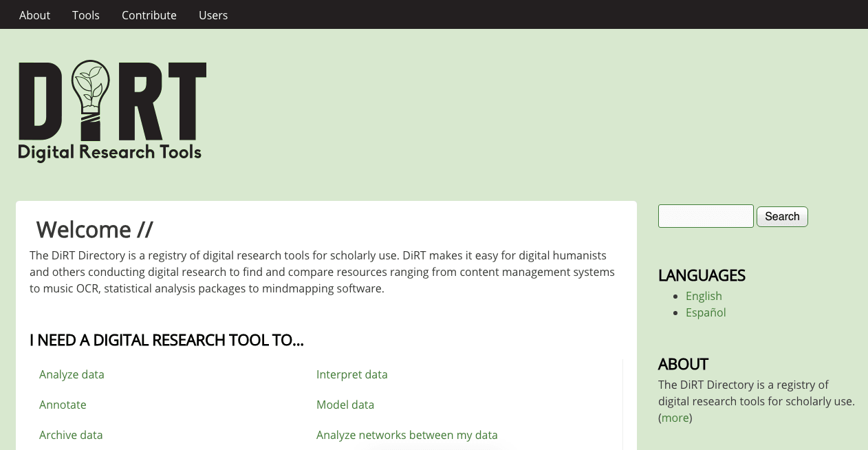
Task: Select Users in the top navigation bar
Action: [213, 15]
